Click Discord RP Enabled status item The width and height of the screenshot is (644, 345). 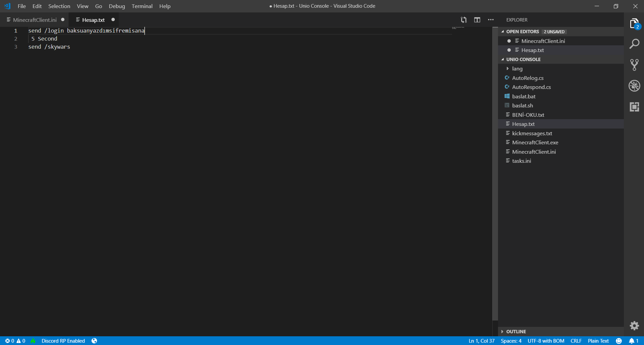[63, 341]
